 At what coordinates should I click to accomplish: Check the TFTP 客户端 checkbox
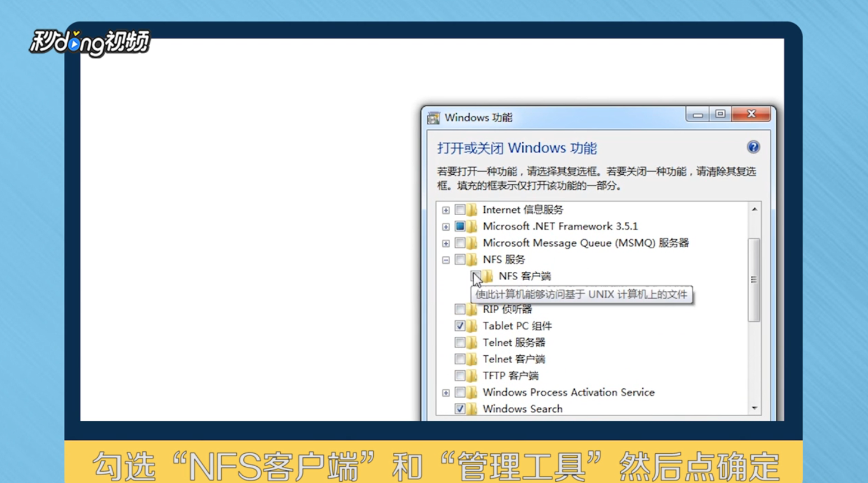point(460,375)
